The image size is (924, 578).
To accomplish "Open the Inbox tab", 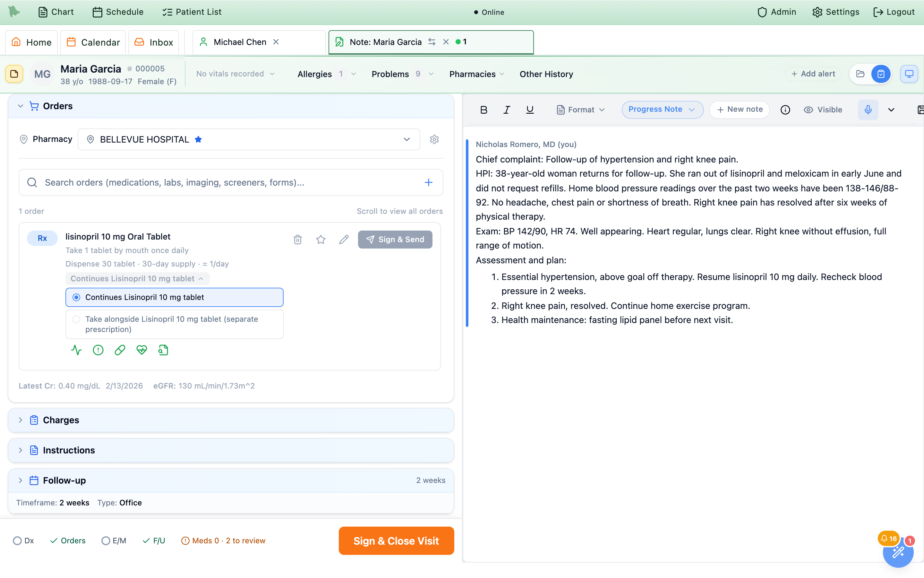I will click(154, 42).
